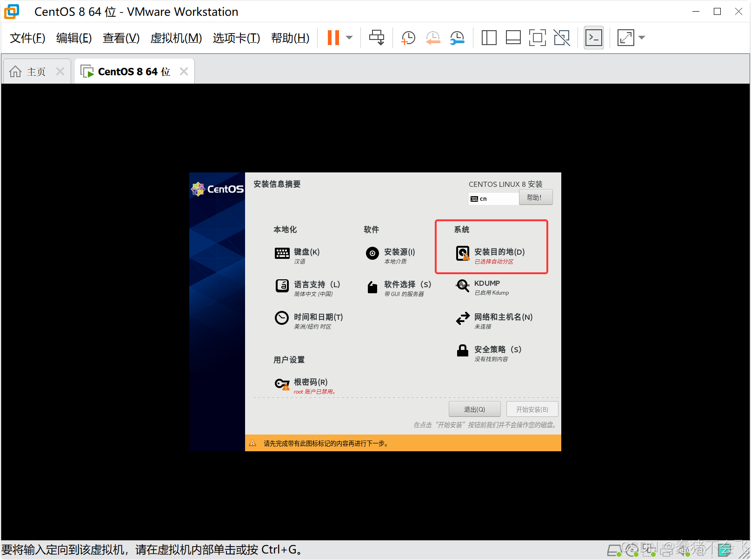
Task: Click the 安装信息摘要 heading text
Action: pyautogui.click(x=277, y=184)
